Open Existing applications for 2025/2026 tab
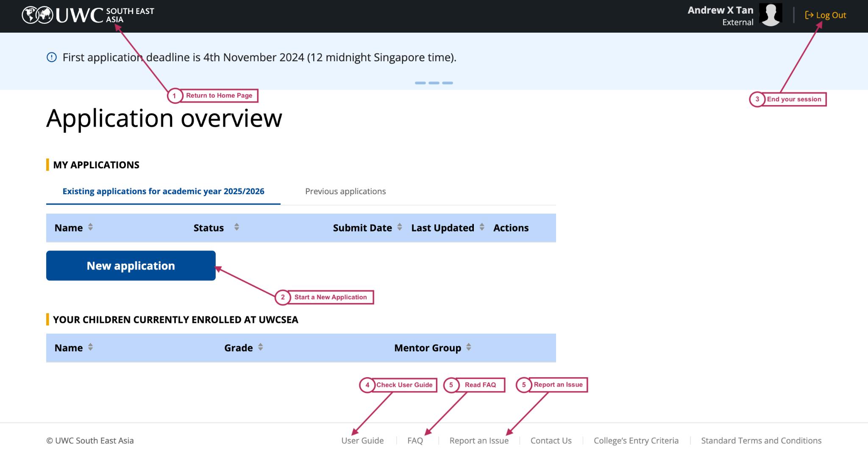The width and height of the screenshot is (868, 459). [163, 191]
